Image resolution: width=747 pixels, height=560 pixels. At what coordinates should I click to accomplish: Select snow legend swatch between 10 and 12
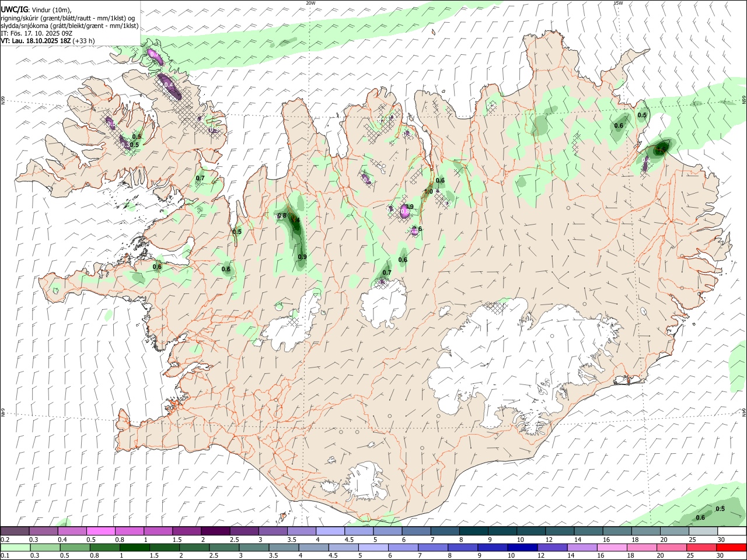[531, 531]
